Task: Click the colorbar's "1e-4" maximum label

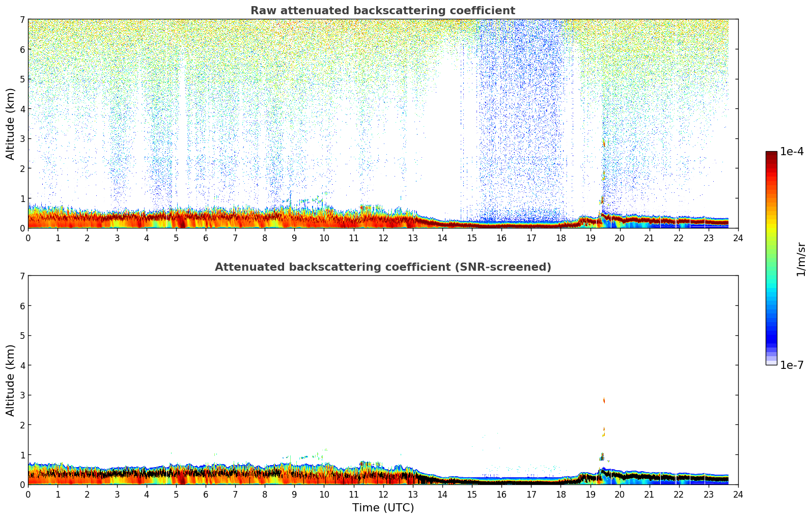Action: tap(792, 152)
